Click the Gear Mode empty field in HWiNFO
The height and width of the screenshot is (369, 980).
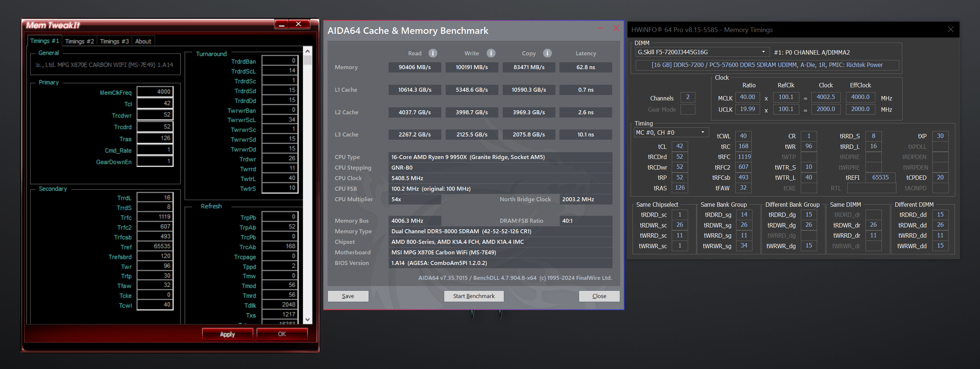click(x=688, y=109)
